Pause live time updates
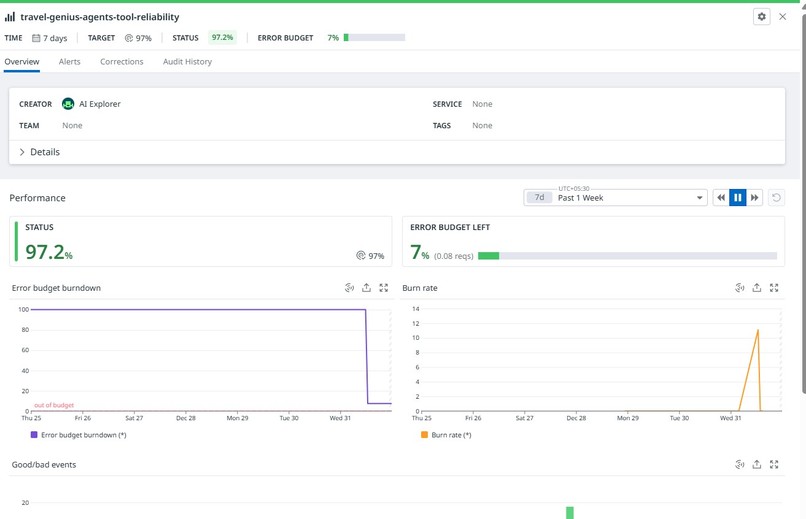Viewport: 806px width, 519px height. click(x=738, y=198)
